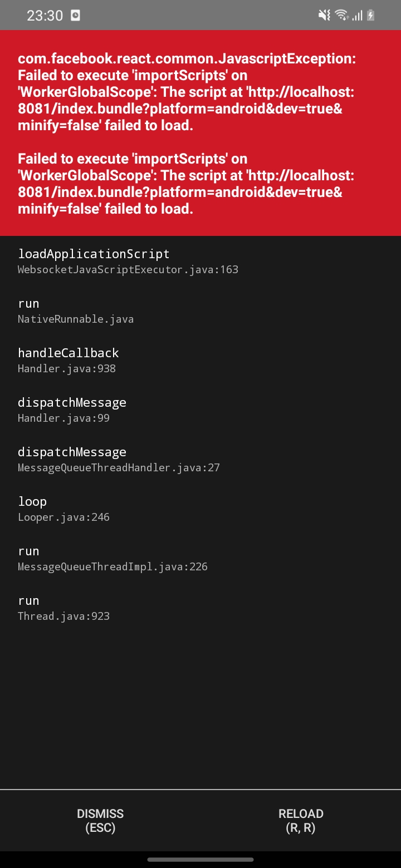Tap the WebsocketJavaScriptExecutor.java:163 file reference

click(128, 270)
